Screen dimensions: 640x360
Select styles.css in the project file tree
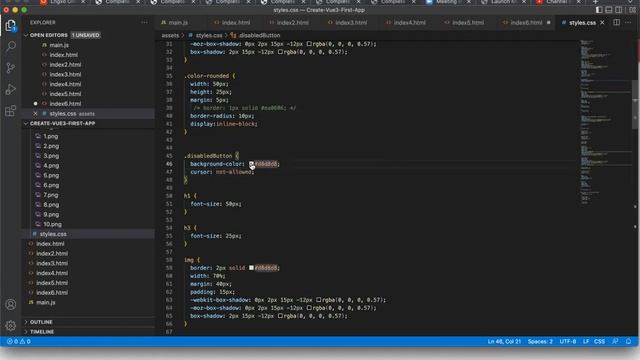pyautogui.click(x=53, y=234)
